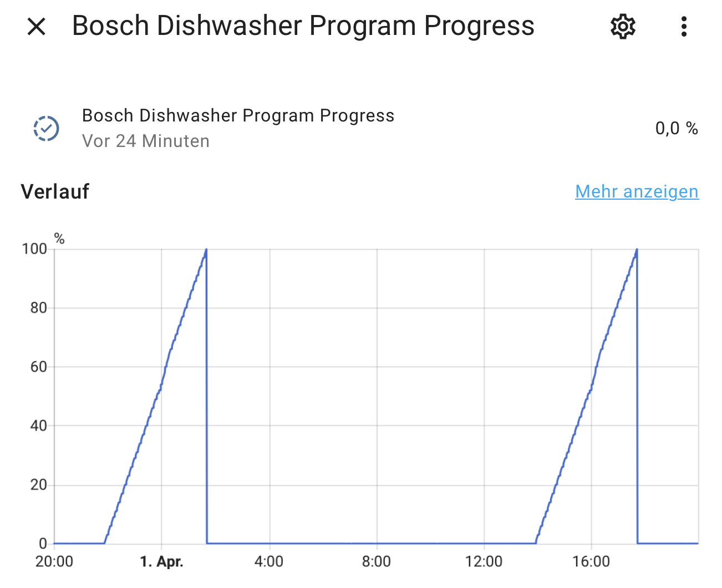The height and width of the screenshot is (588, 722).
Task: Click the "Vor 24 Minuten" timestamp
Action: (x=146, y=141)
